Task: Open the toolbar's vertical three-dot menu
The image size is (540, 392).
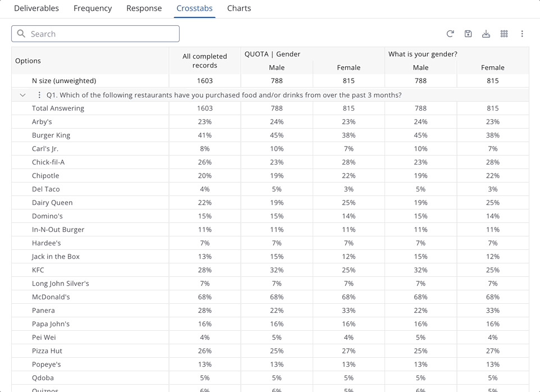Action: 522,34
